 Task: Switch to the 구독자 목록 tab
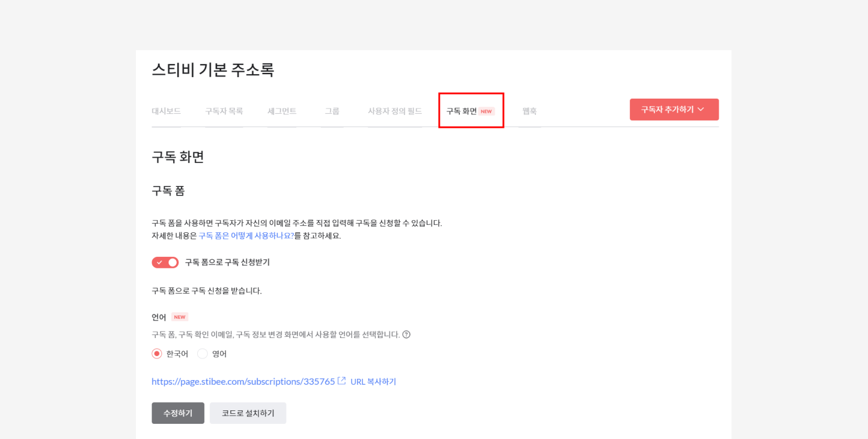(x=223, y=111)
